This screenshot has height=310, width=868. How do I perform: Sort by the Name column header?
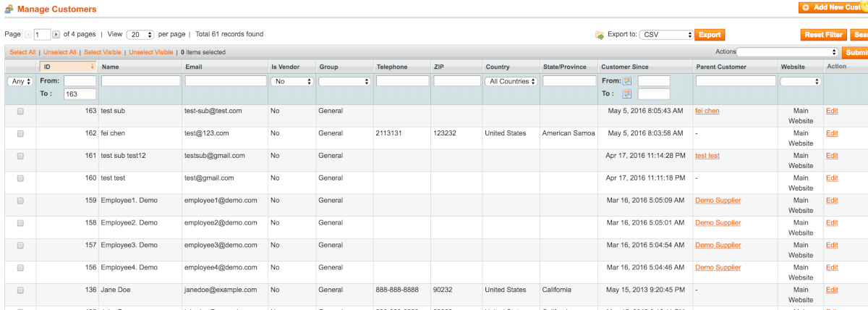click(111, 67)
